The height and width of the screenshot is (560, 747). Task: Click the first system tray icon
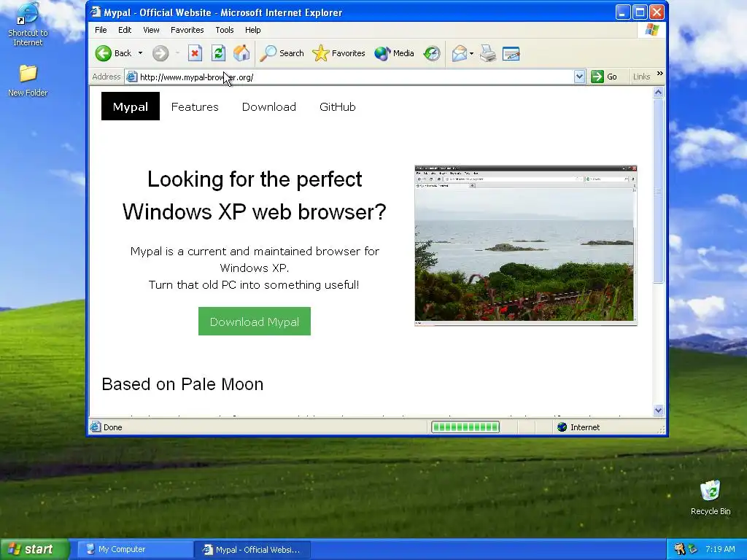coord(680,549)
